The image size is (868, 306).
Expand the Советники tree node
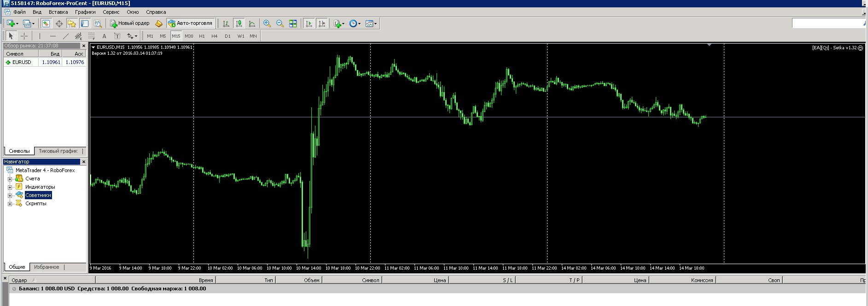point(10,196)
